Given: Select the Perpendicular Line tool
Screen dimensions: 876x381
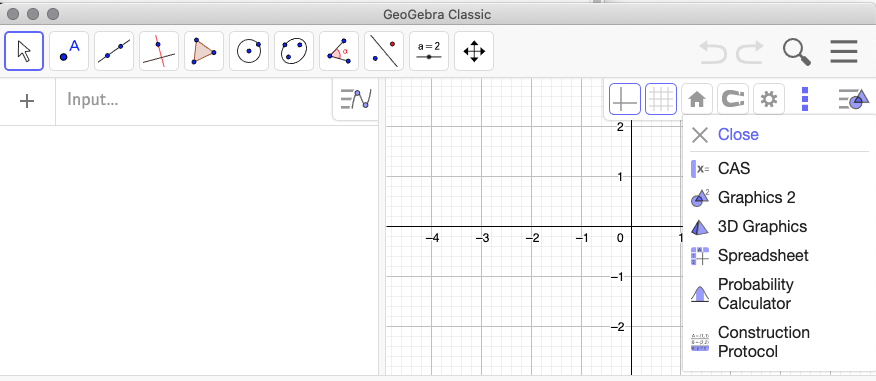Looking at the screenshot, I should tap(159, 51).
